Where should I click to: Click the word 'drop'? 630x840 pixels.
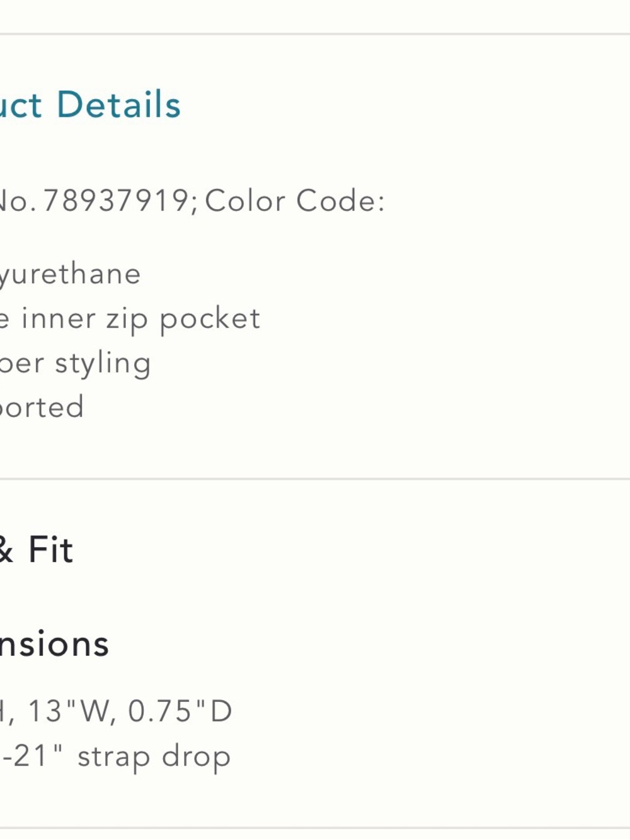(196, 757)
